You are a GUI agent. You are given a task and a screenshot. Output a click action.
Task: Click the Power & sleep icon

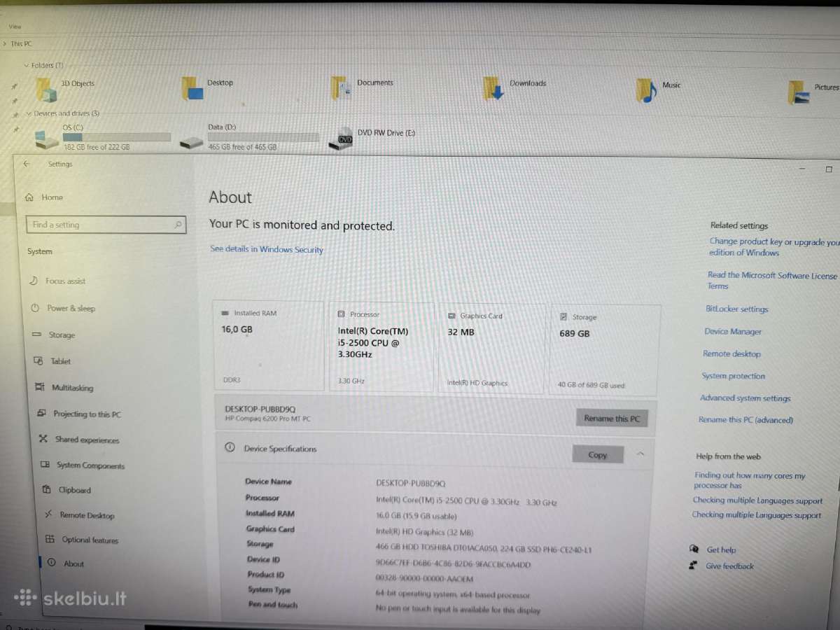point(35,308)
